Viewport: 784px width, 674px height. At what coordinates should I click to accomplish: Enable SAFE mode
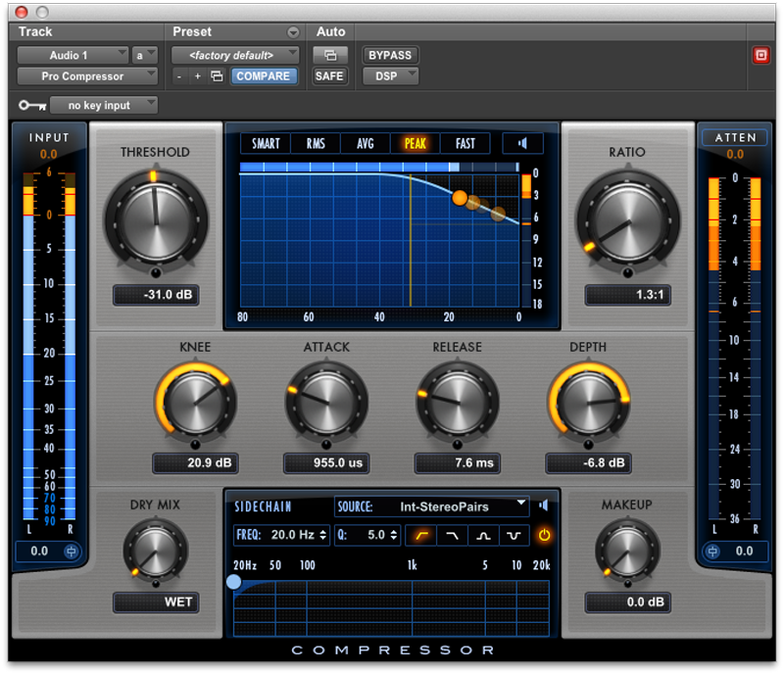coord(329,75)
